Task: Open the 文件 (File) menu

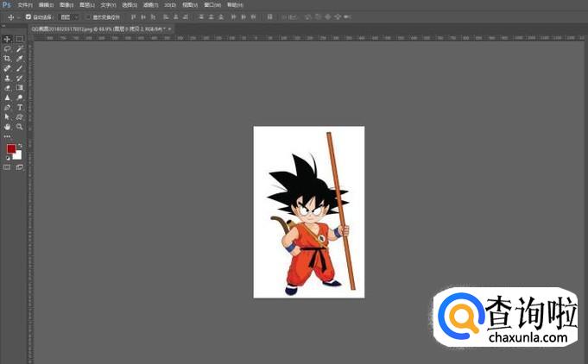Action: click(x=25, y=4)
